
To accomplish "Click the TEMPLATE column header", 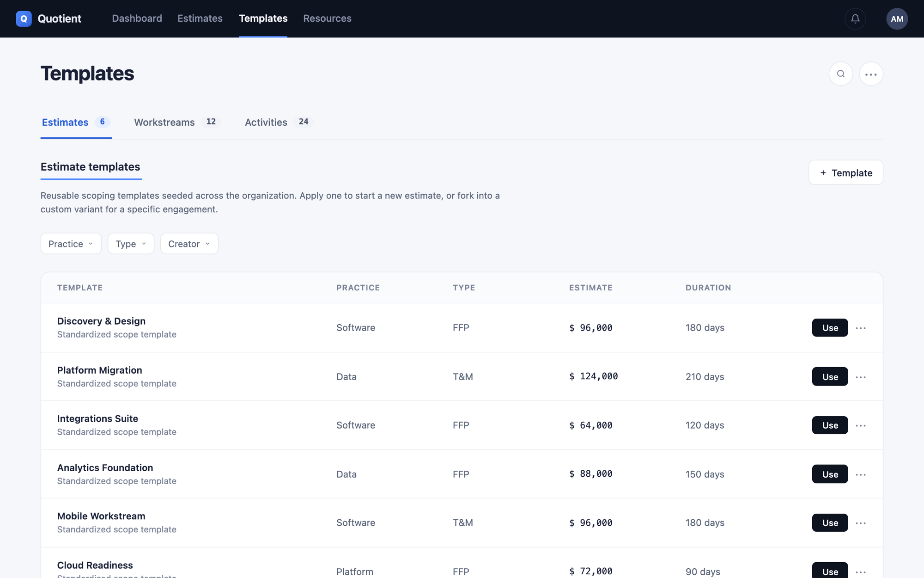I will [x=80, y=288].
